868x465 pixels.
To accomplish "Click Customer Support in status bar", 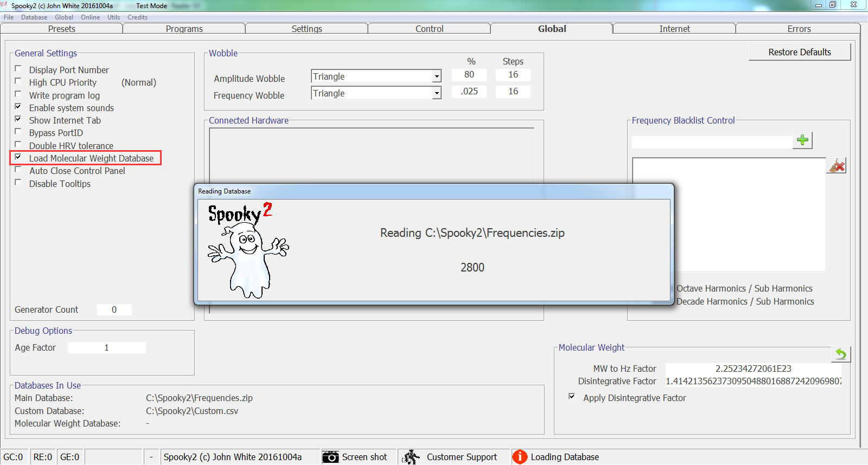I will tap(462, 457).
